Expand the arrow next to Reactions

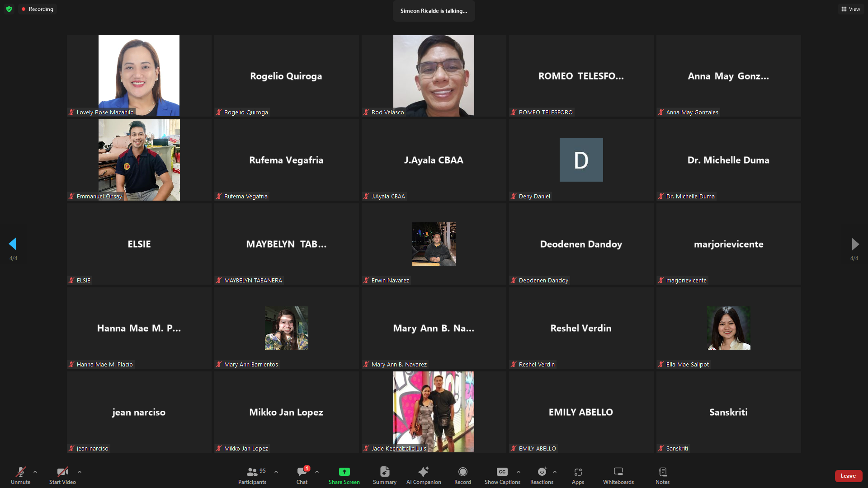(555, 472)
